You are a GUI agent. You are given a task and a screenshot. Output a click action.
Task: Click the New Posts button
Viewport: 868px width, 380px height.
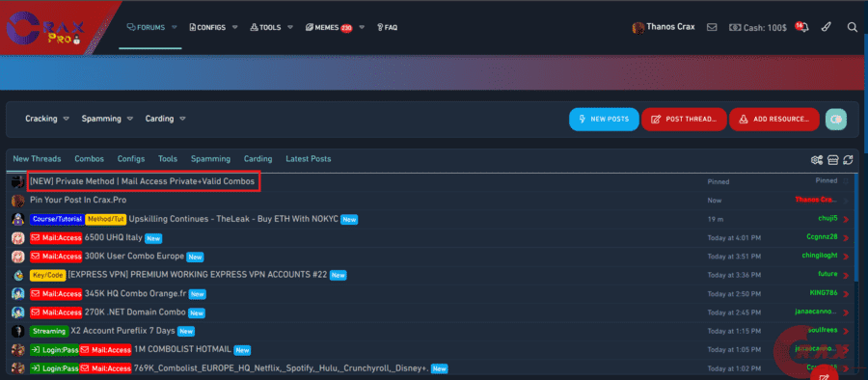(x=604, y=119)
